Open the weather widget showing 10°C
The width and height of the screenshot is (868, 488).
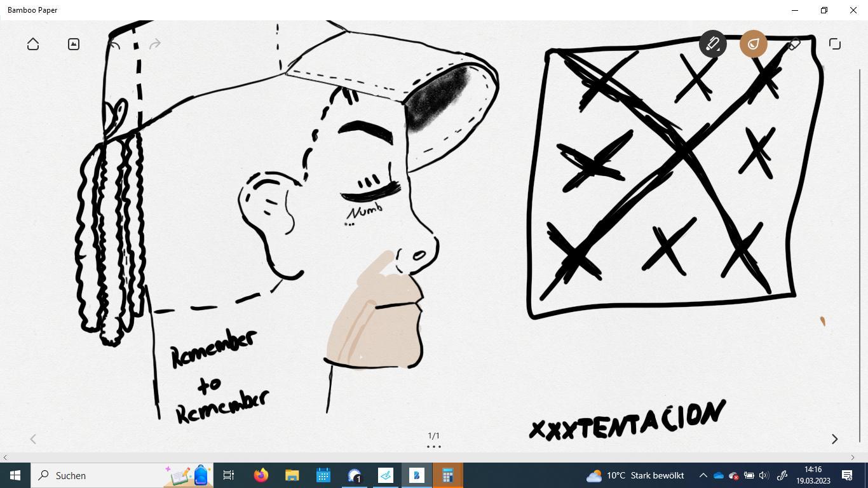point(635,475)
